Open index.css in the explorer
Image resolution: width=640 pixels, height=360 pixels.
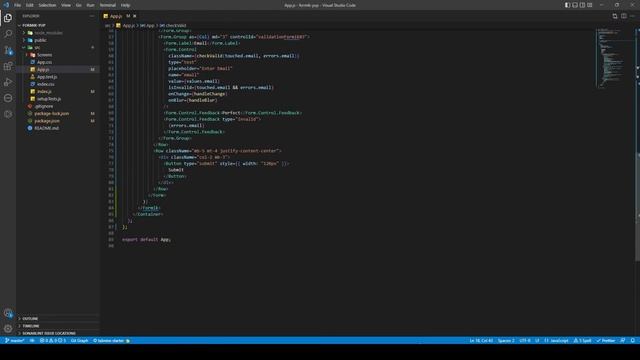click(57, 84)
